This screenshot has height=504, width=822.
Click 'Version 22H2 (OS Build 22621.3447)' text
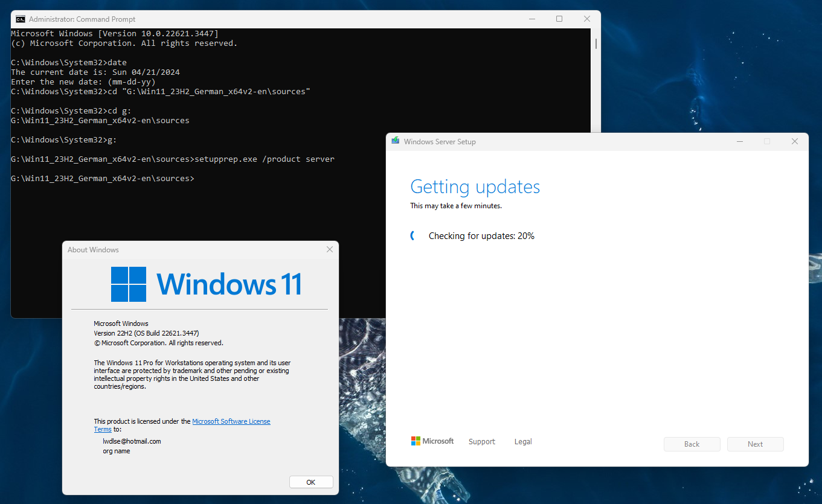147,333
